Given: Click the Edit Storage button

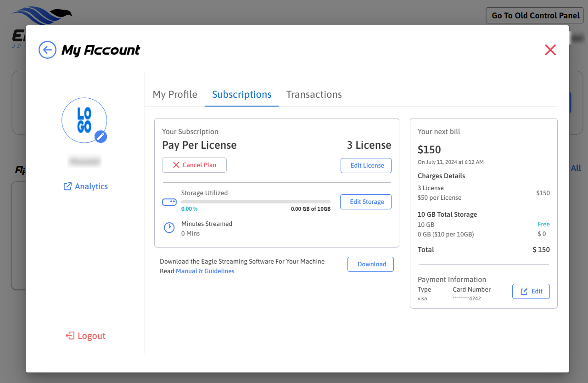Looking at the screenshot, I should click(366, 202).
